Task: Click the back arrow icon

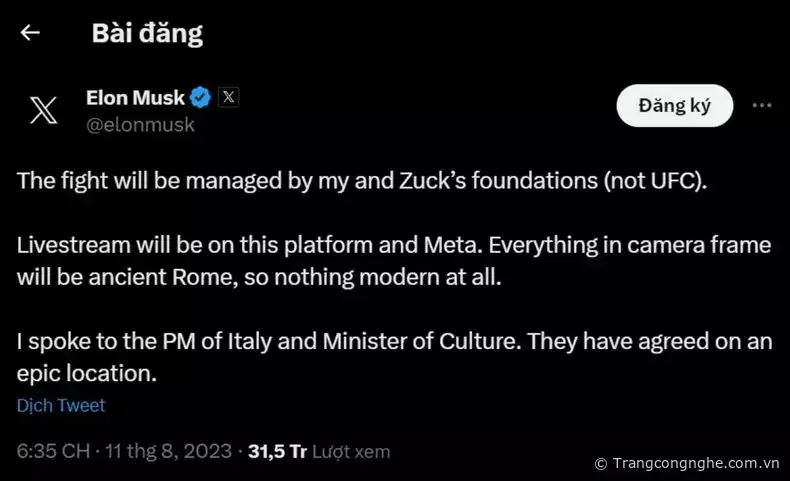Action: click(30, 33)
